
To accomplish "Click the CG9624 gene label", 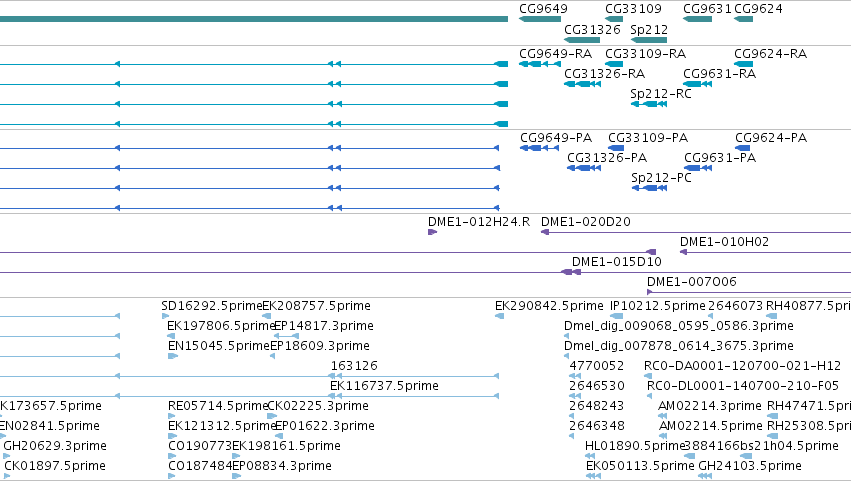I will pyautogui.click(x=758, y=9).
